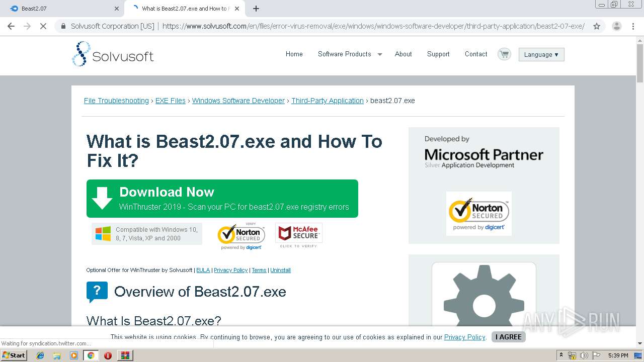
Task: Click the Microsoft Partner badge
Action: point(484,152)
